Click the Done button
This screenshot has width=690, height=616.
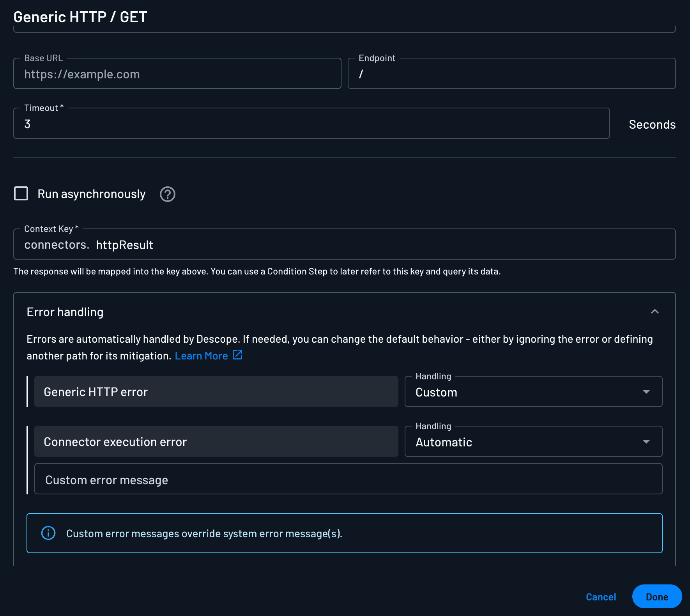click(656, 597)
